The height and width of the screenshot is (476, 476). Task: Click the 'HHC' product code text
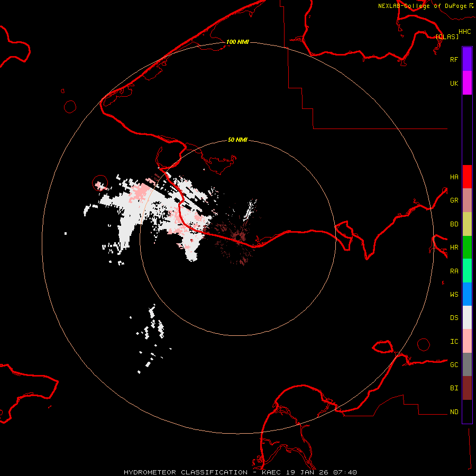pyautogui.click(x=465, y=32)
